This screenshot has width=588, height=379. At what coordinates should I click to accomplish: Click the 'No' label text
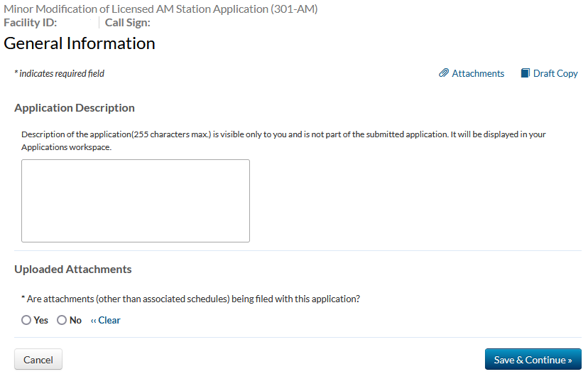tap(75, 321)
